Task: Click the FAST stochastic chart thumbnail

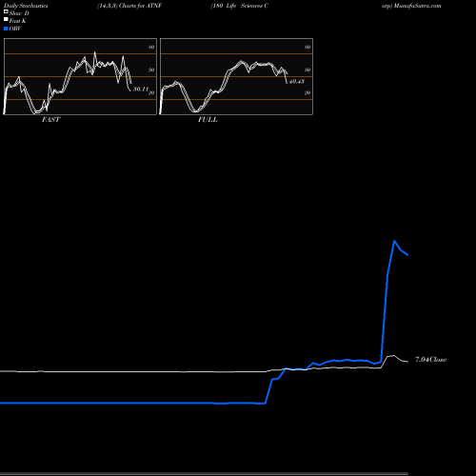Action: coord(80,76)
